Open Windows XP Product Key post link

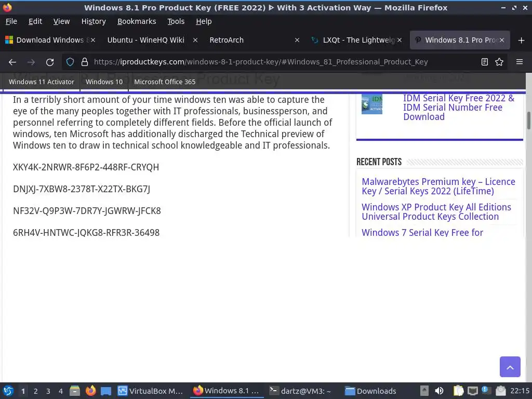[x=436, y=212]
